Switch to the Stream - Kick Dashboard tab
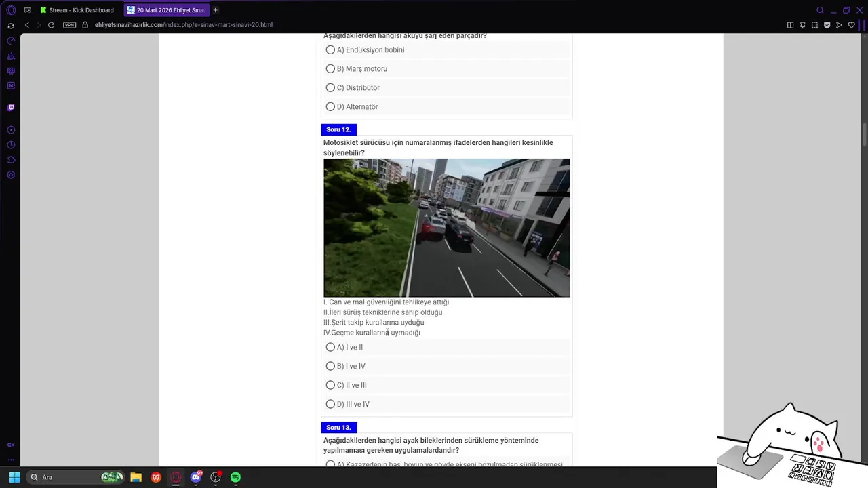The width and height of the screenshot is (868, 488). 77,10
